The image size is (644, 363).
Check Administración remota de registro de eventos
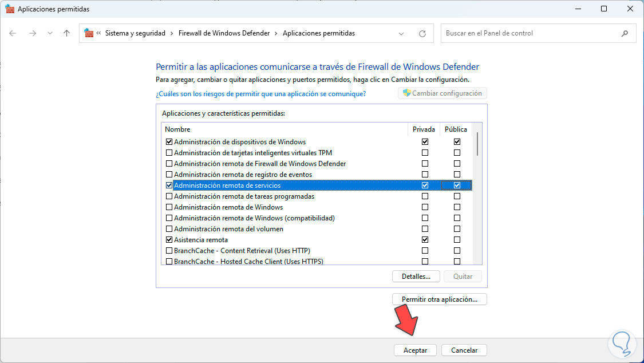point(169,175)
